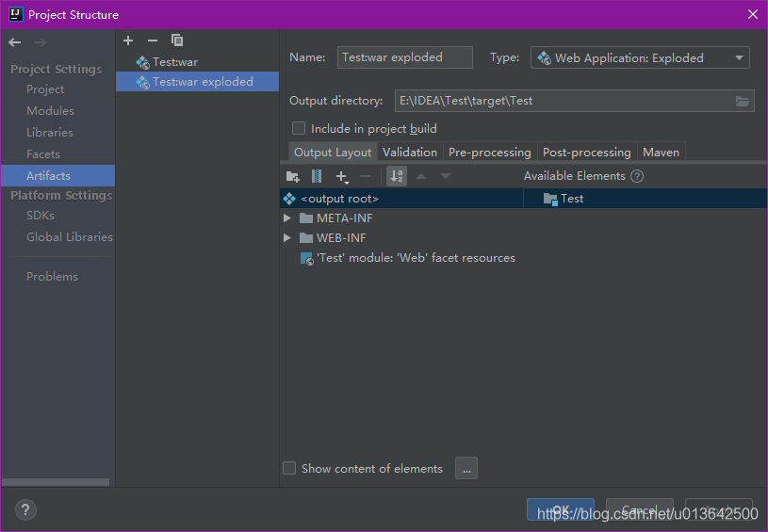Switch to the Output Layout tab
Image resolution: width=768 pixels, height=532 pixels.
(x=333, y=153)
